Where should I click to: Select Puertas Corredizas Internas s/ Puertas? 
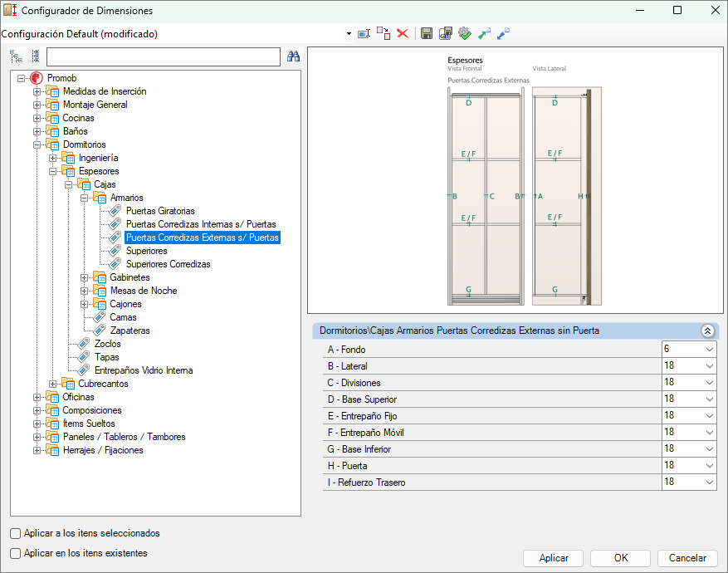(201, 224)
